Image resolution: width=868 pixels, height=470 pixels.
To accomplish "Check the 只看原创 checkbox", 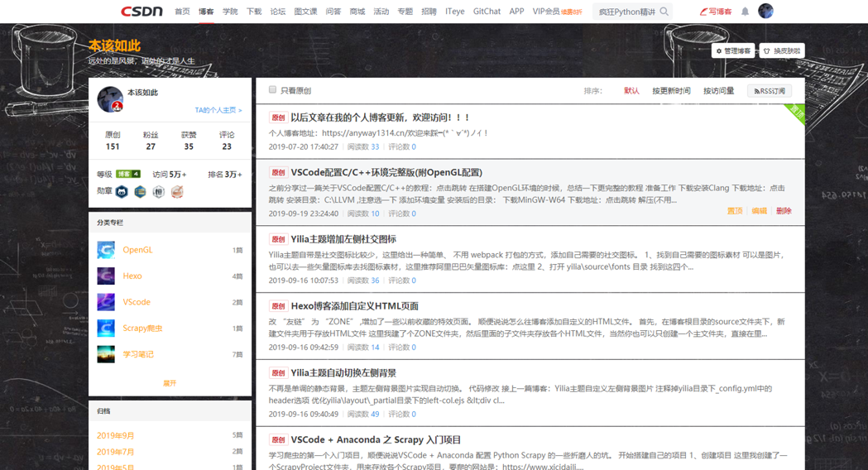I will coord(272,89).
